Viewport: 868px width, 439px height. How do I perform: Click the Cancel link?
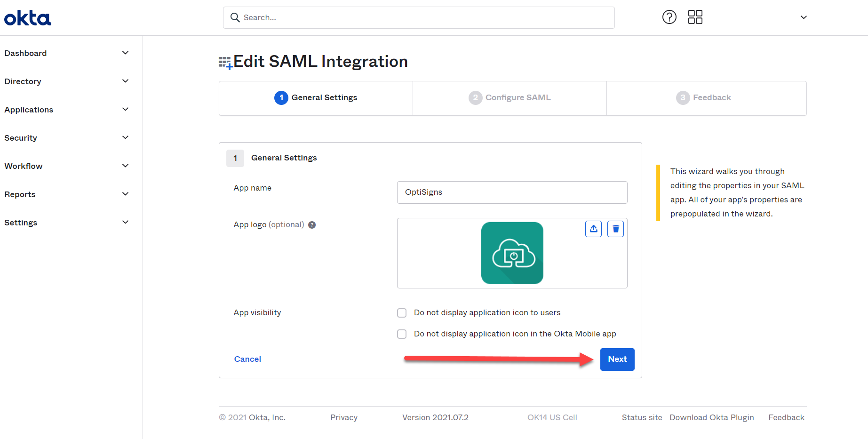[x=247, y=359]
